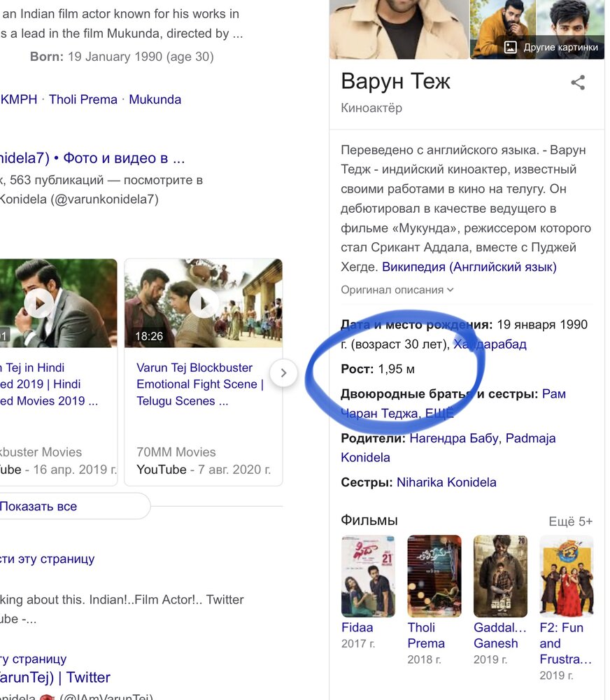Expand ЕЩЁ cousins list
Viewport: 610px width, 700px height.
(439, 414)
